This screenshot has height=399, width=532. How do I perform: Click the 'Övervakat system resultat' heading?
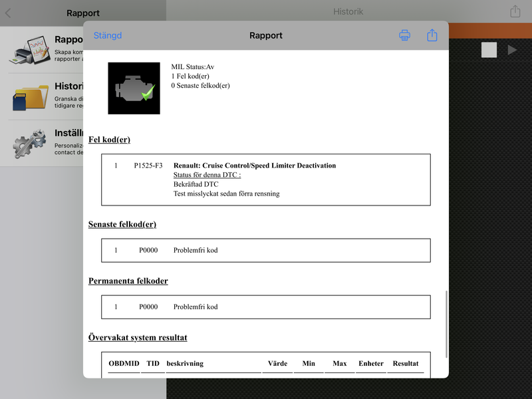[x=138, y=338]
